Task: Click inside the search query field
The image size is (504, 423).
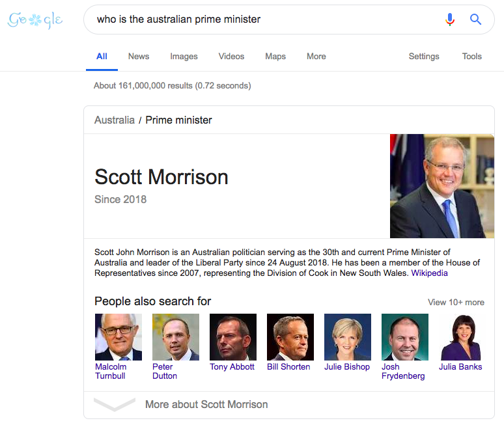Action: pyautogui.click(x=260, y=20)
